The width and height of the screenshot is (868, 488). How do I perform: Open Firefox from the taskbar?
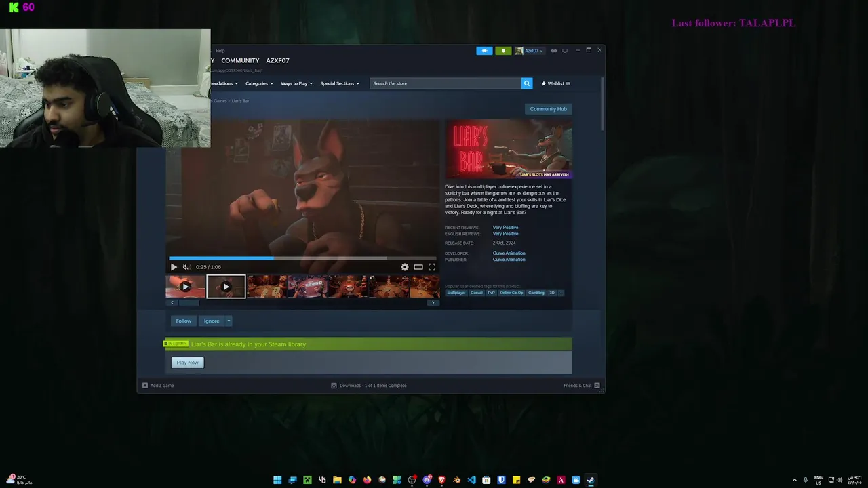(x=367, y=480)
